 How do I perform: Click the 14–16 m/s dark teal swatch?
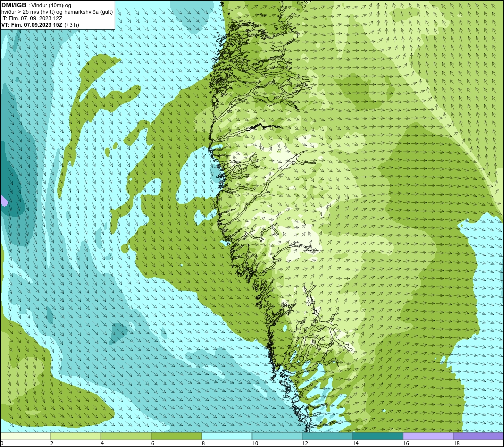(377, 436)
